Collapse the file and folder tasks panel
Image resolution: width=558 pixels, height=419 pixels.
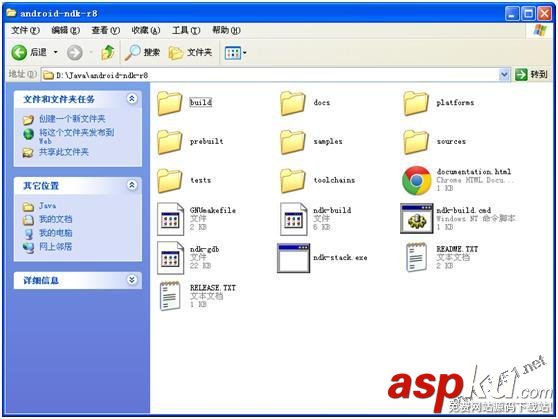pos(132,99)
